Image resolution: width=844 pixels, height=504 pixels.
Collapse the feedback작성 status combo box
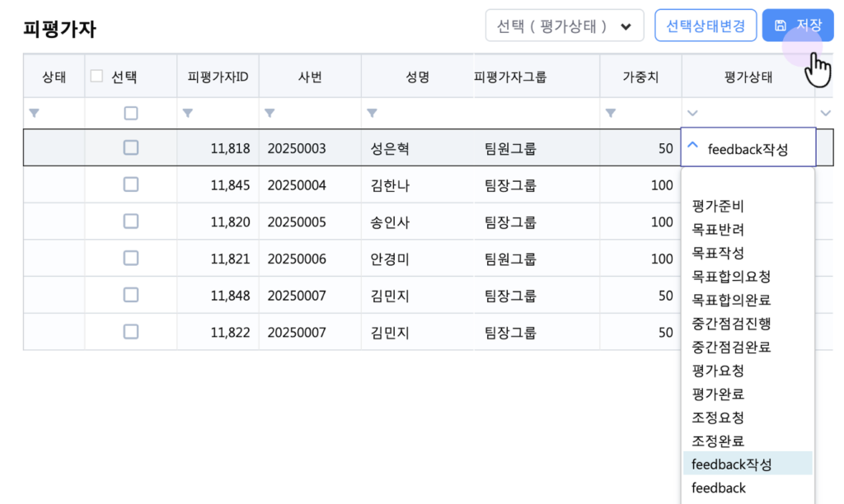click(x=693, y=147)
